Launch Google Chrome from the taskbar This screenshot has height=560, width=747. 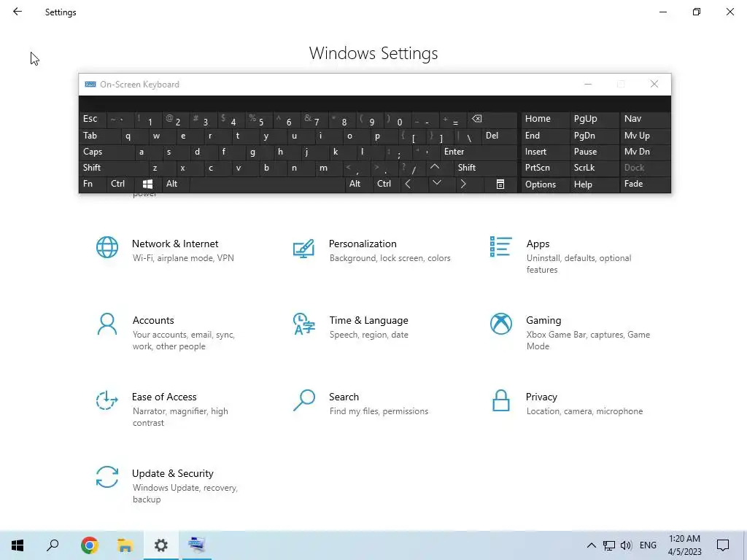tap(89, 545)
